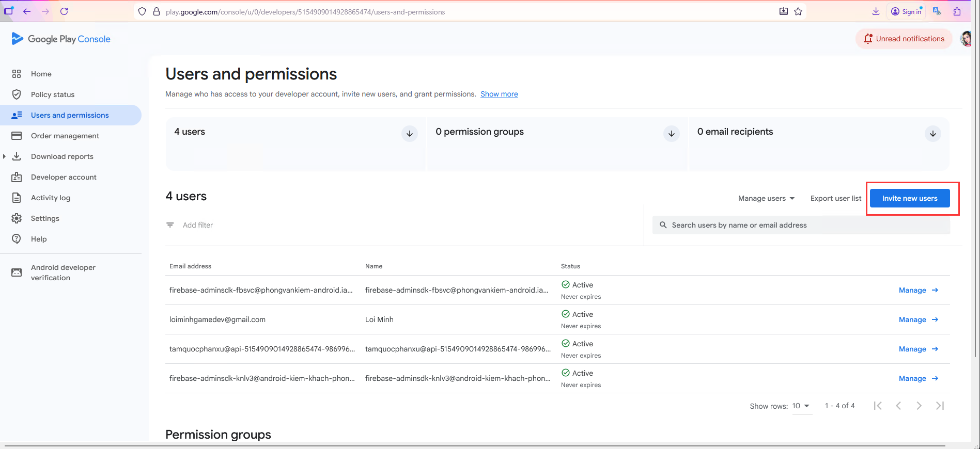Open Settings in the sidebar

click(45, 218)
